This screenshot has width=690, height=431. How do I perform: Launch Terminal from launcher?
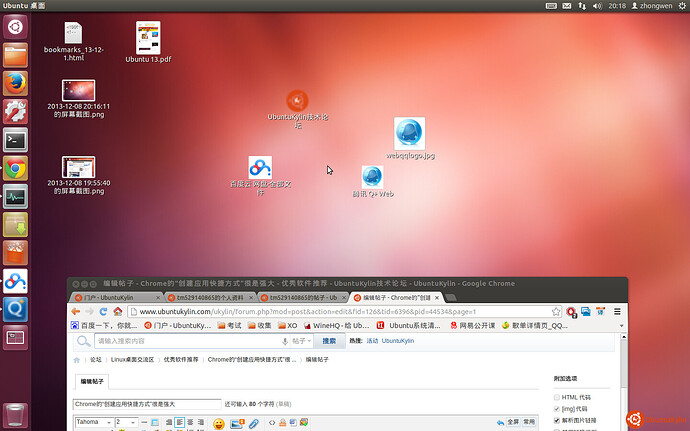point(15,140)
